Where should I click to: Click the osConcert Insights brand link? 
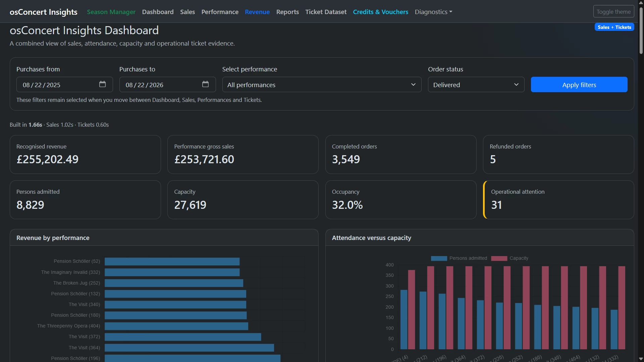pyautogui.click(x=44, y=12)
